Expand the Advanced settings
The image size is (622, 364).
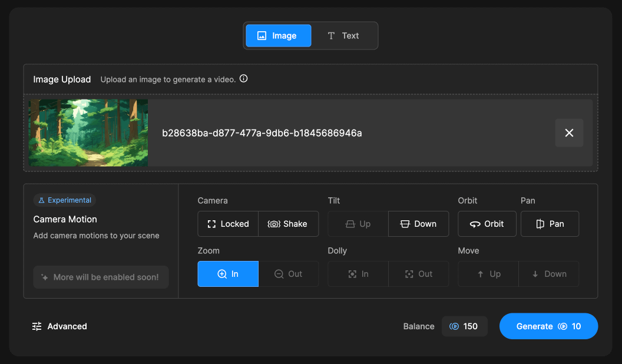59,326
